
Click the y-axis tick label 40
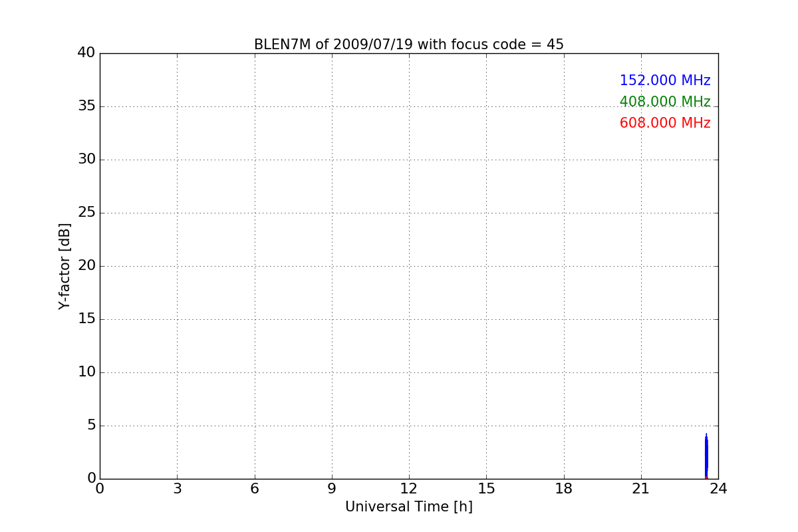pos(86,53)
